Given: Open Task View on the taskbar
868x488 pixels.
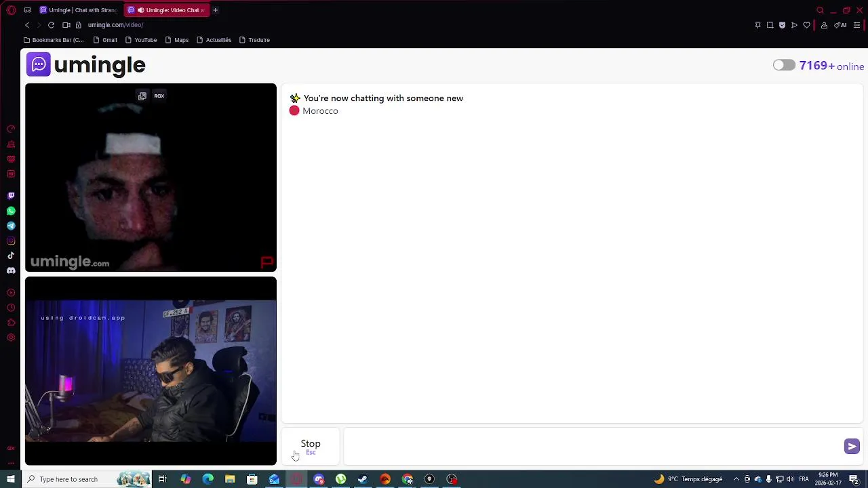Looking at the screenshot, I should pyautogui.click(x=163, y=479).
